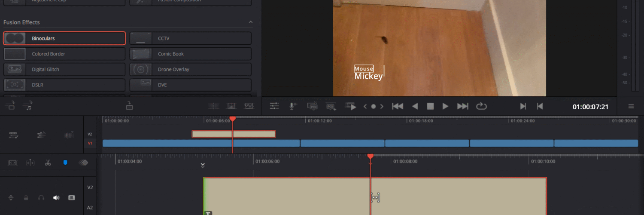This screenshot has height=215, width=644.
Task: Play the timeline forward
Action: 446,106
